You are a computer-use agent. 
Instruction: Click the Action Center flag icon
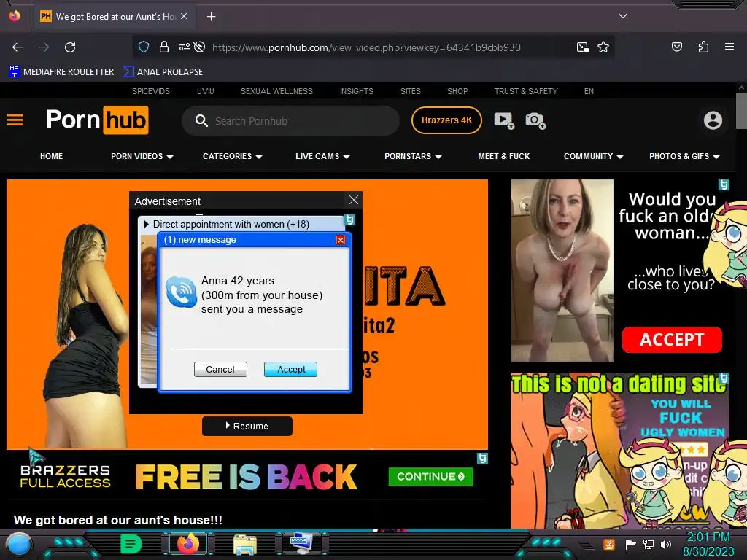coord(631,544)
